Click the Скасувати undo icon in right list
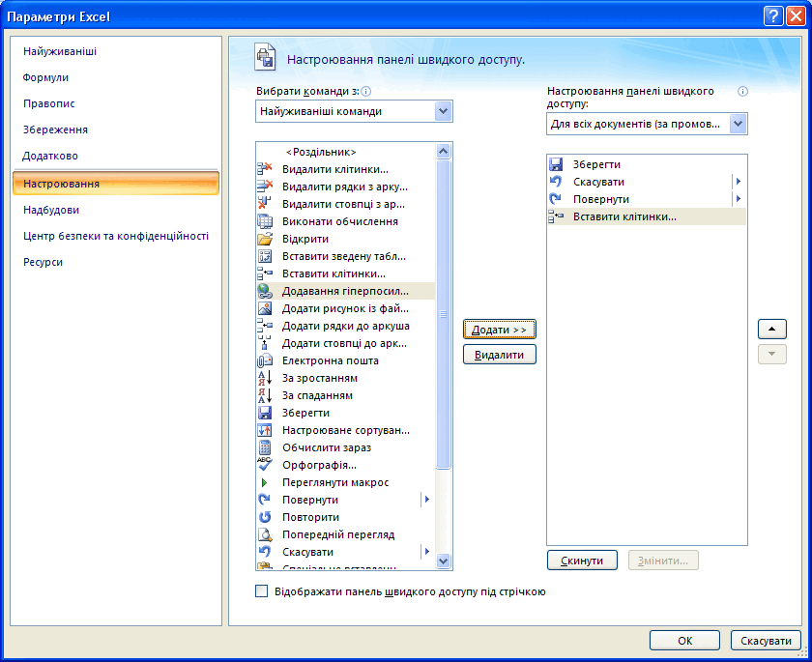 coord(556,182)
